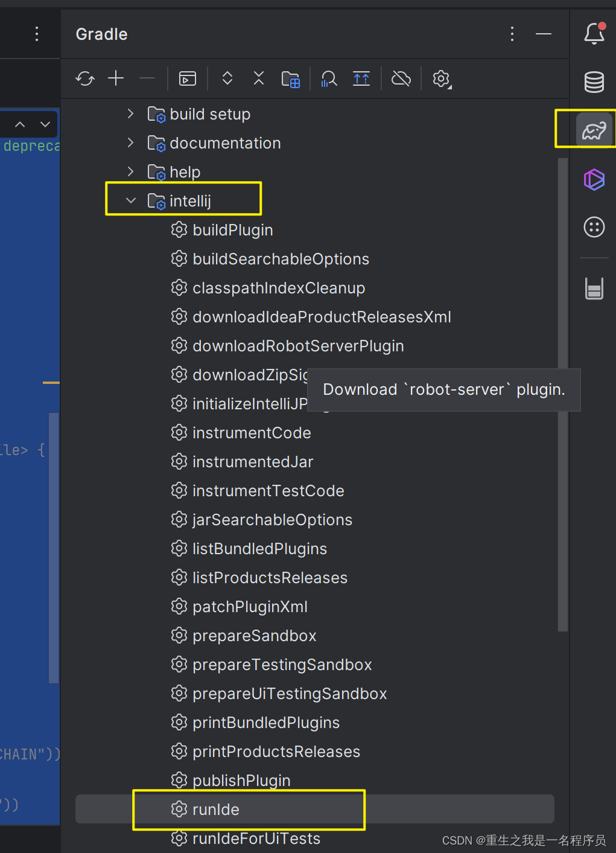Open Gradle build tool settings gear

coord(442,78)
